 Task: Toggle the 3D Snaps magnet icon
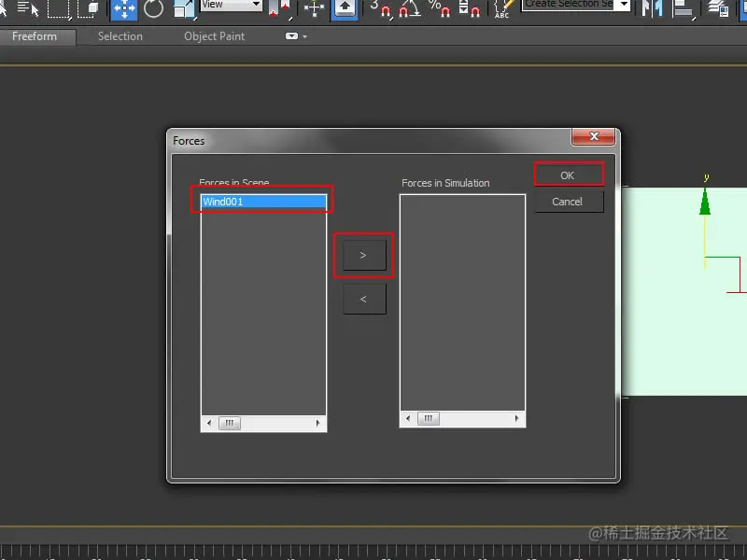[381, 8]
